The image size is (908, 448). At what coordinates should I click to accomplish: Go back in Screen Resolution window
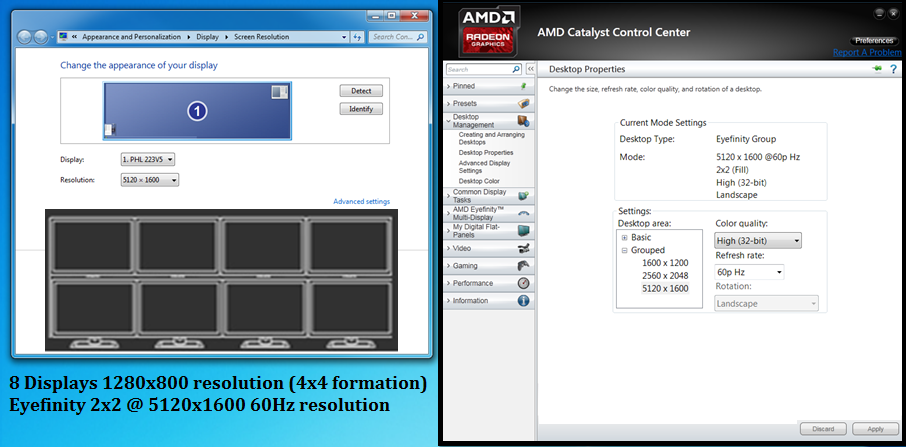pyautogui.click(x=25, y=37)
